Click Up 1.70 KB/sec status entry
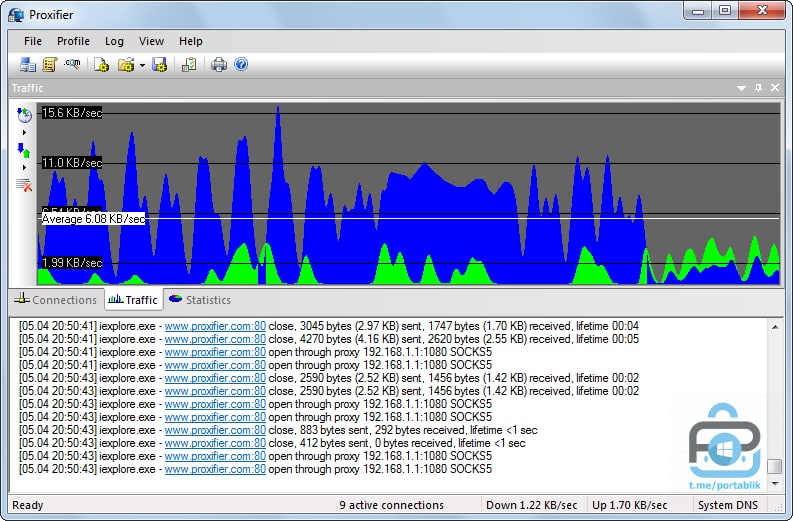 pyautogui.click(x=629, y=505)
